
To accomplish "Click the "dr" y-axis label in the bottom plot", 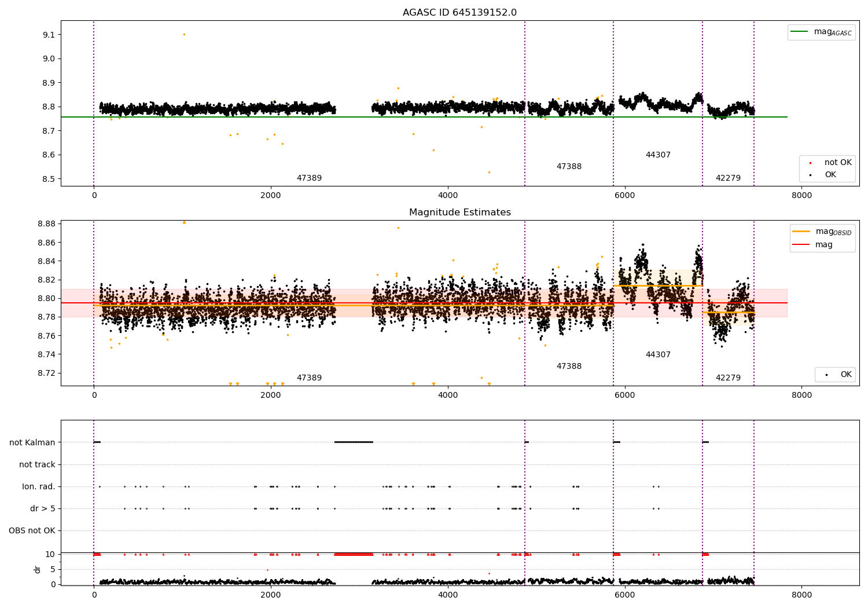I will (x=38, y=569).
